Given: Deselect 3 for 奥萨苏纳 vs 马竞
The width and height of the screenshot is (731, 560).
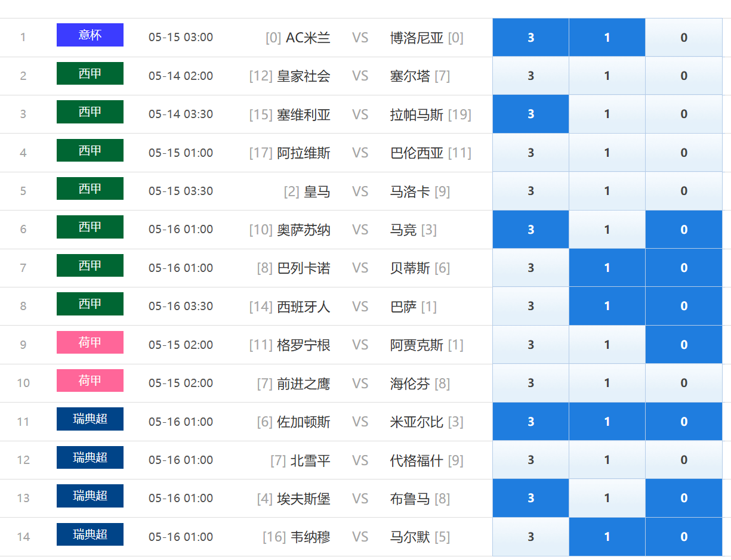Looking at the screenshot, I should 530,230.
